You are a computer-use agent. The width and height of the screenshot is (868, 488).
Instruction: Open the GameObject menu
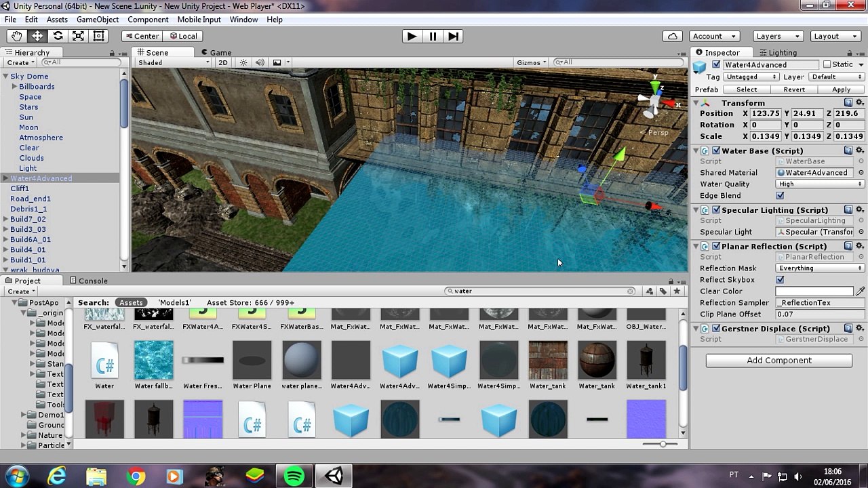(x=98, y=20)
